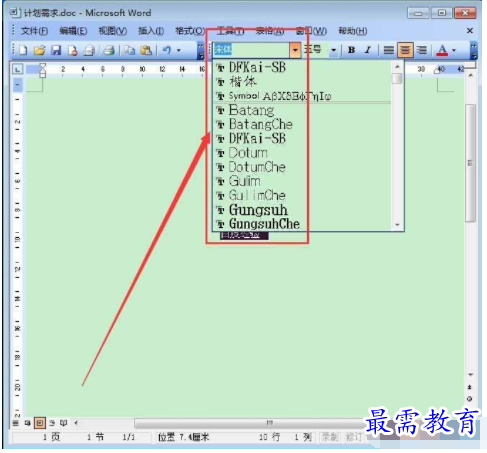
Task: Click document scroll up arrow
Action: [x=470, y=76]
